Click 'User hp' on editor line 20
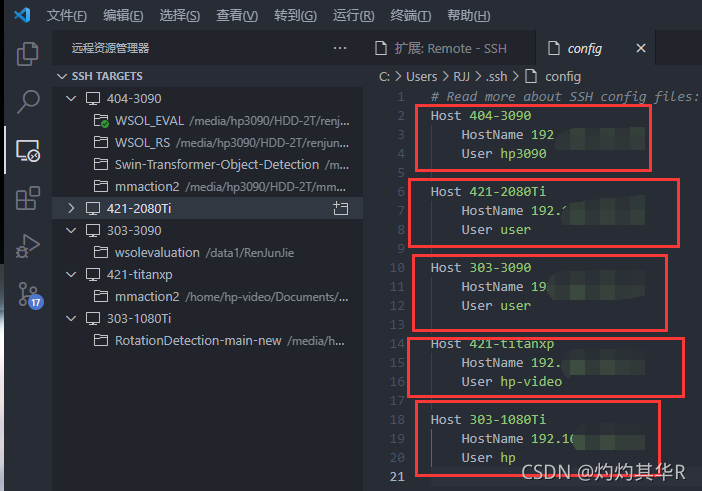 pyautogui.click(x=488, y=457)
